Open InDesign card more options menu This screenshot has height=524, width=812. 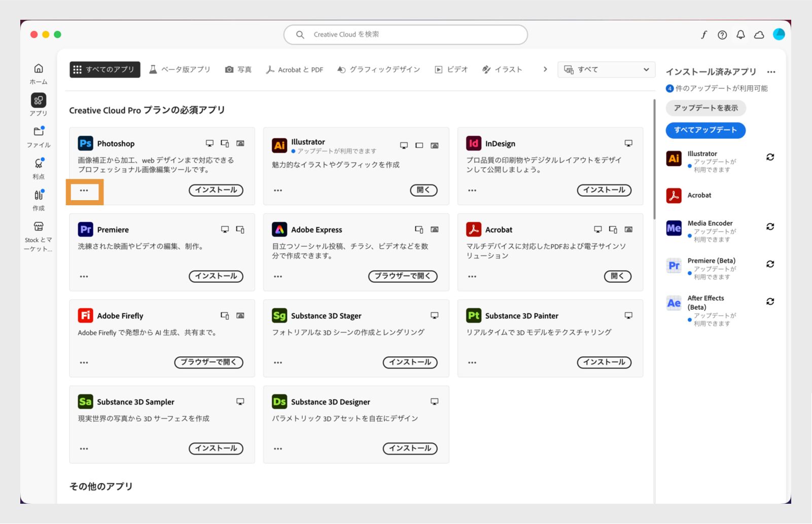coord(472,191)
